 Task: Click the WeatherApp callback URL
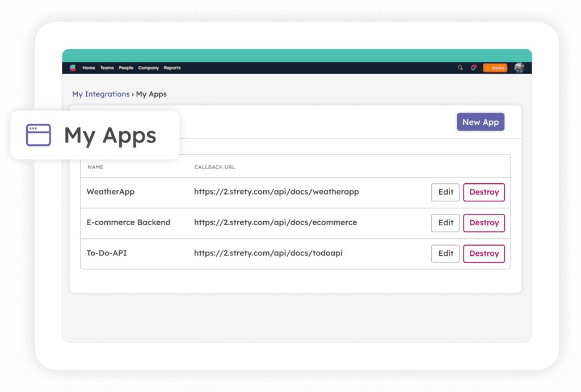[x=276, y=192]
